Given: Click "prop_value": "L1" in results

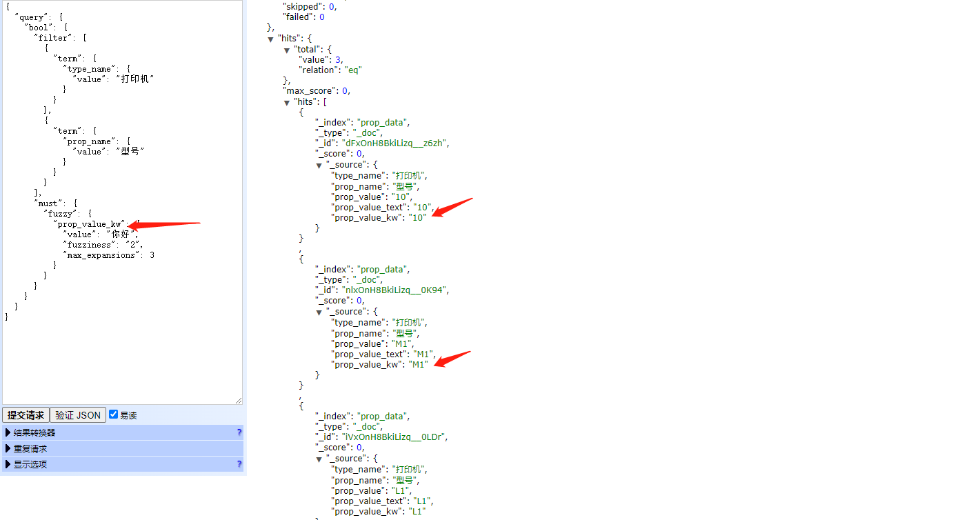Looking at the screenshot, I should 372,491.
